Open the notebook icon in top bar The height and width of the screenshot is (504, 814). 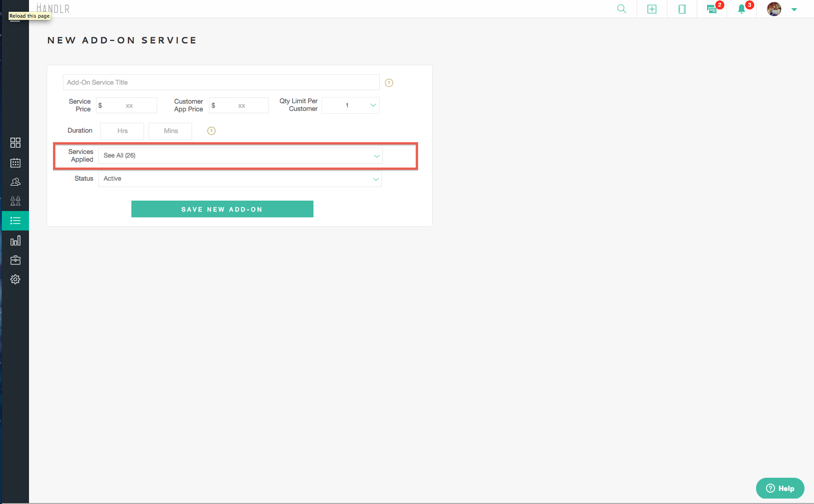tap(682, 9)
